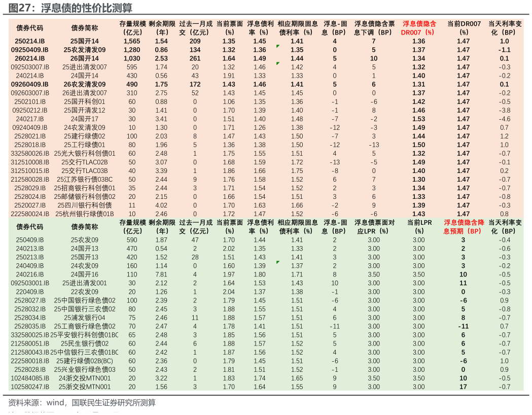
Task: Click bond code 092603007.IB
Action: [x=30, y=93]
